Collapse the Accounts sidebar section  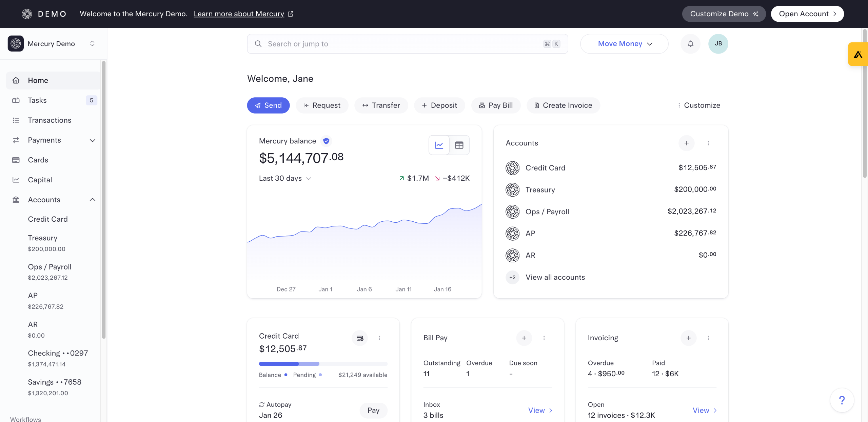pyautogui.click(x=92, y=200)
